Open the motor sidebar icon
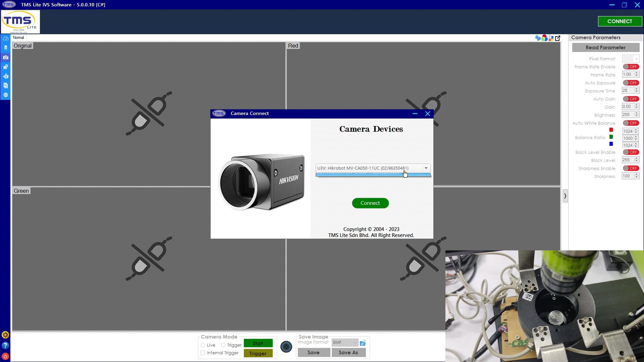 coord(6,76)
